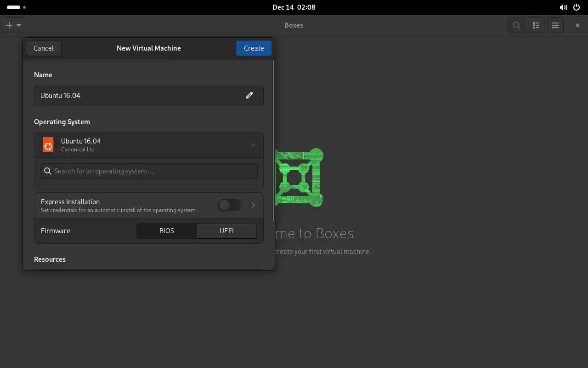
Task: Click the blue Create button
Action: [254, 48]
